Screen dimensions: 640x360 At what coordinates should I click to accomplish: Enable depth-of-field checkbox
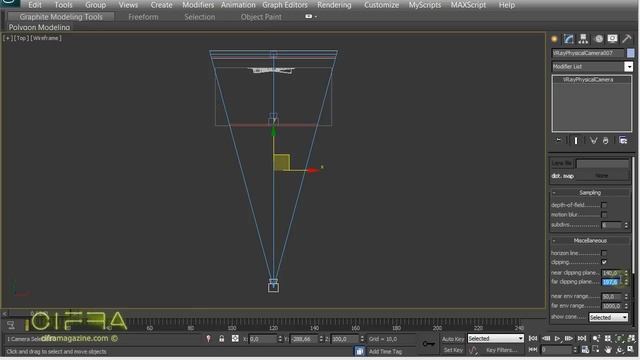point(604,205)
